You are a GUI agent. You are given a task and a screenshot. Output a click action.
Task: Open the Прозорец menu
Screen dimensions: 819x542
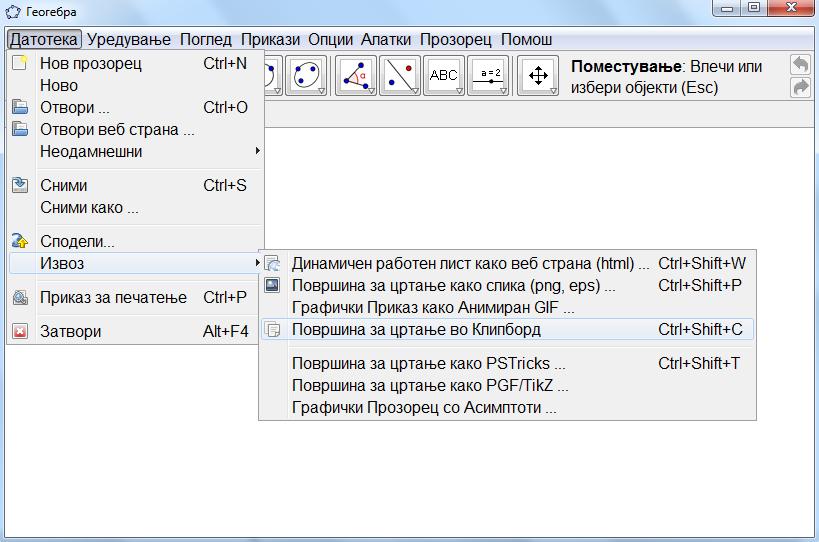(x=455, y=39)
